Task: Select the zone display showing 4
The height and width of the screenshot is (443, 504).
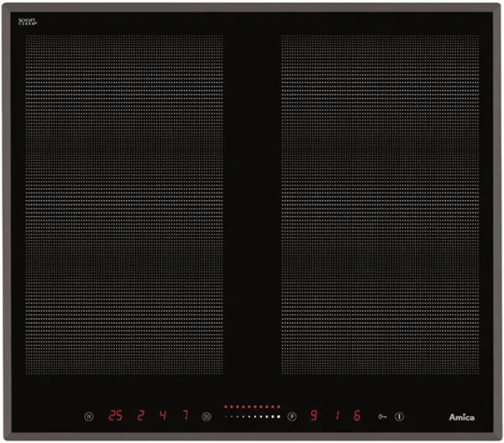Action: click(163, 415)
